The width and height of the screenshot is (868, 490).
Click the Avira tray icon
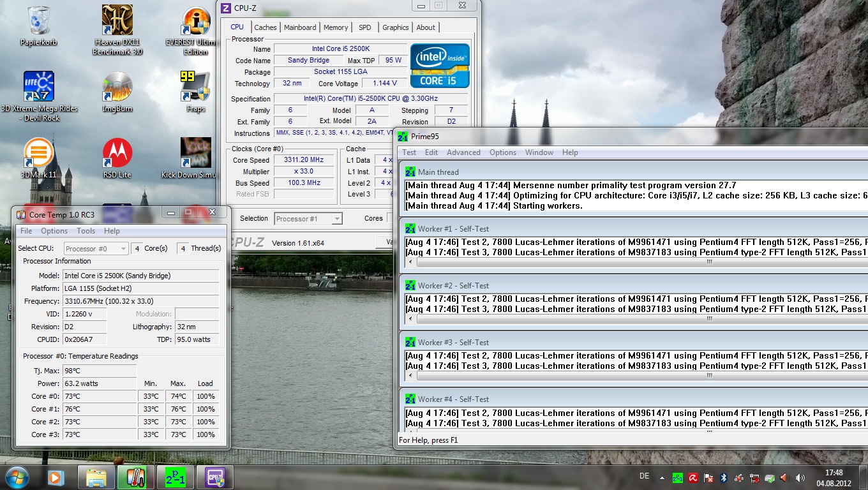tap(692, 477)
